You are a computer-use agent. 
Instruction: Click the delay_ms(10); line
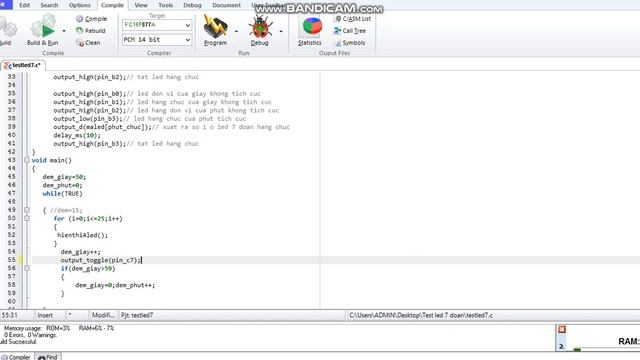77,135
